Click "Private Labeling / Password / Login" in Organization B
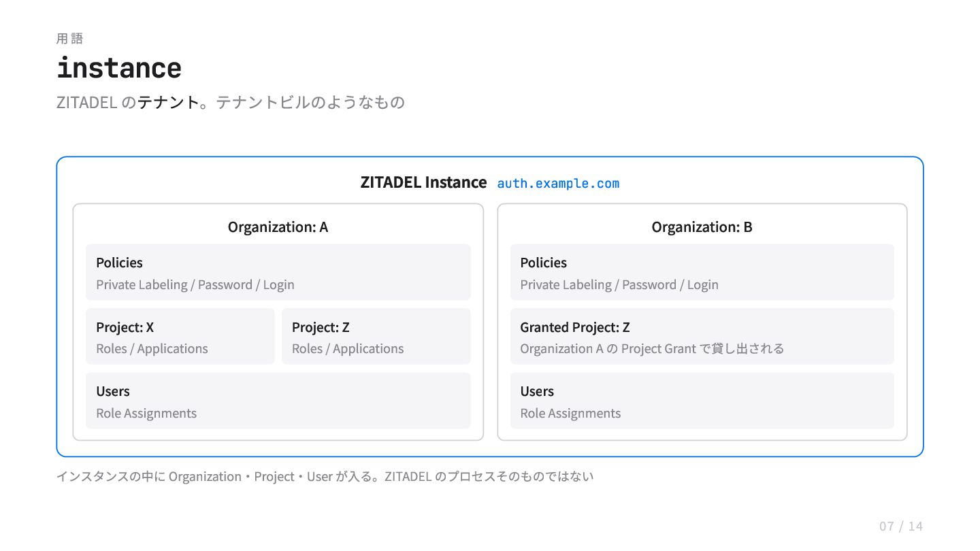Screen dimensions: 980x551 619,284
